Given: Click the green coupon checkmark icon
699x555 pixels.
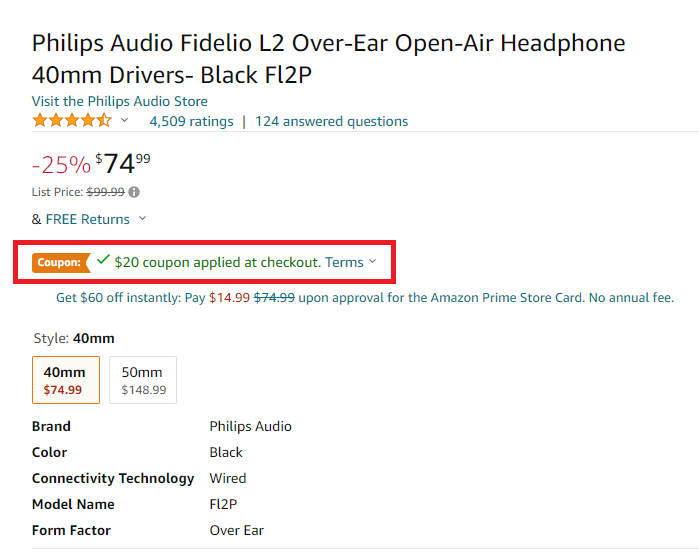Looking at the screenshot, I should [103, 259].
